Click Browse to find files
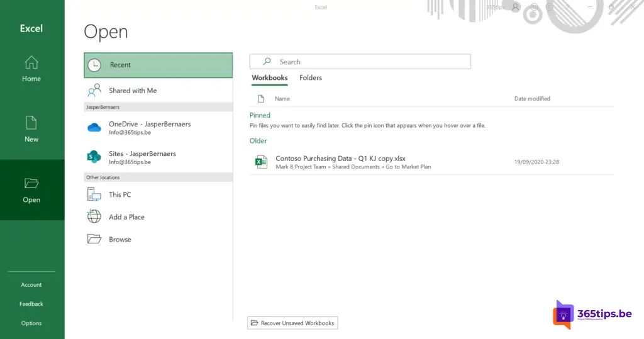This screenshot has width=644, height=339. click(158, 239)
